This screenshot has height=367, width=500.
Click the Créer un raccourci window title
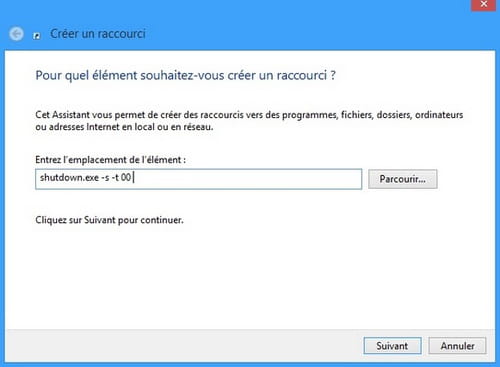(98, 34)
